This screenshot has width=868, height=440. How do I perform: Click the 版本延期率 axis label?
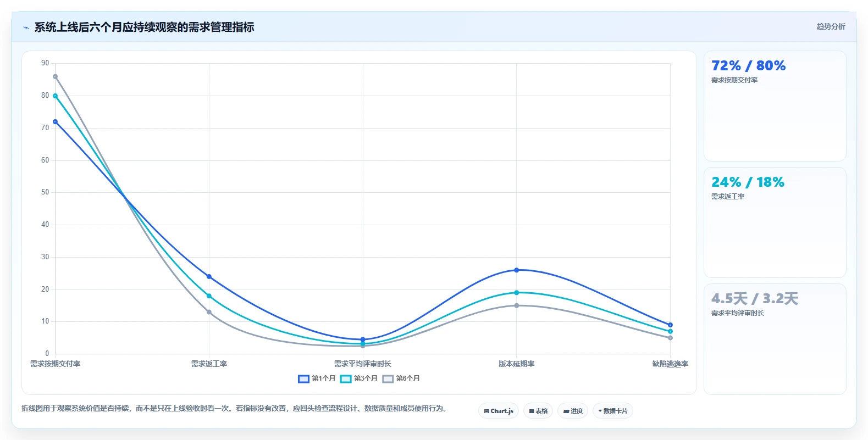coord(517,364)
